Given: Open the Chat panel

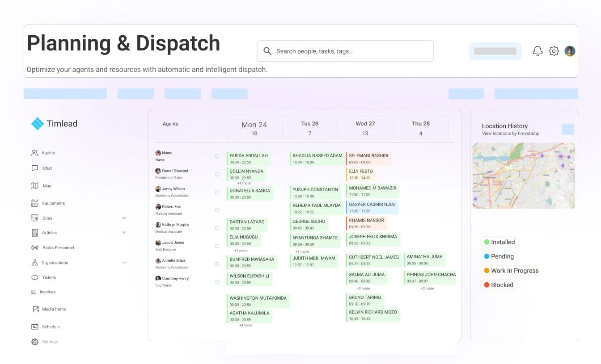Looking at the screenshot, I should click(46, 168).
